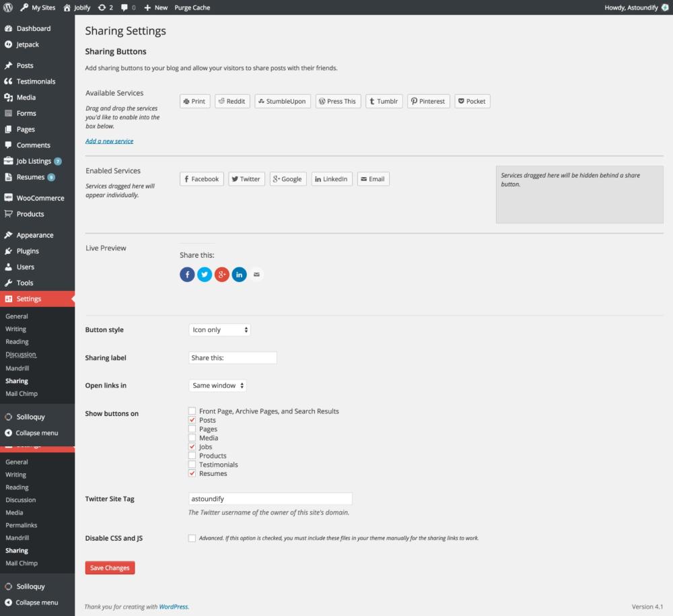673x616 pixels.
Task: Click the Pinterest service button
Action: [428, 101]
